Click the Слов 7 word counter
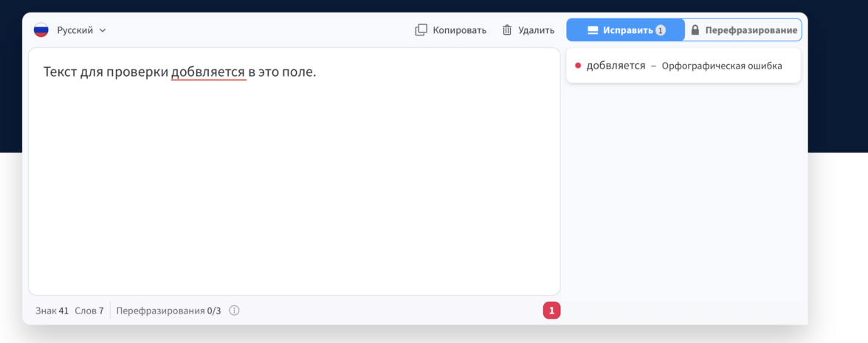 pyautogui.click(x=89, y=311)
